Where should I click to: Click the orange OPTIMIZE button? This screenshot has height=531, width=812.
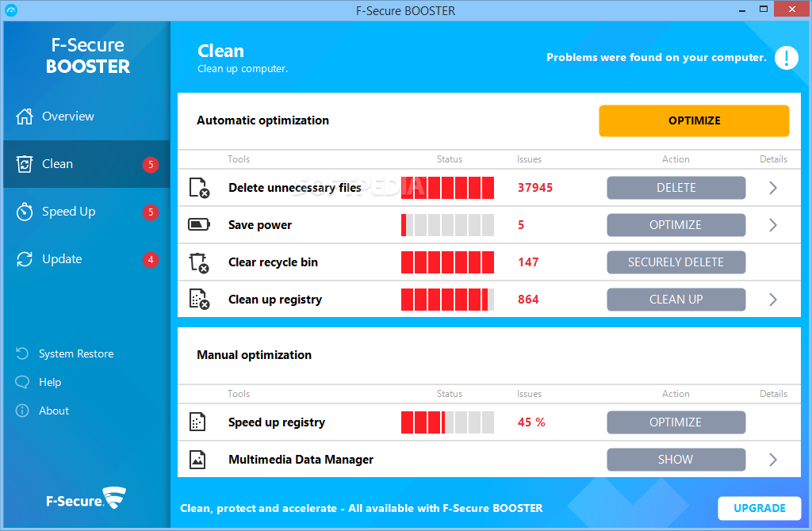(694, 120)
